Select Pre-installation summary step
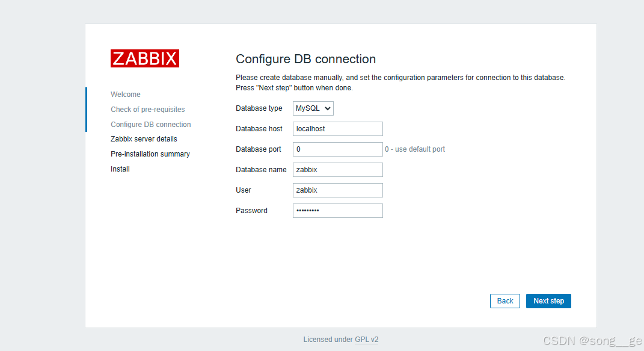The image size is (644, 351). tap(150, 154)
